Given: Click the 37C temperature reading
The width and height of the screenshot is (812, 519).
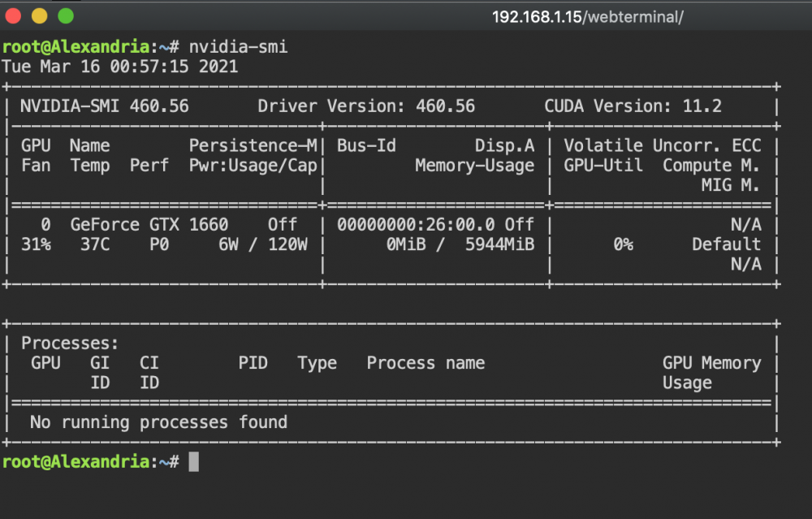Looking at the screenshot, I should pos(95,244).
